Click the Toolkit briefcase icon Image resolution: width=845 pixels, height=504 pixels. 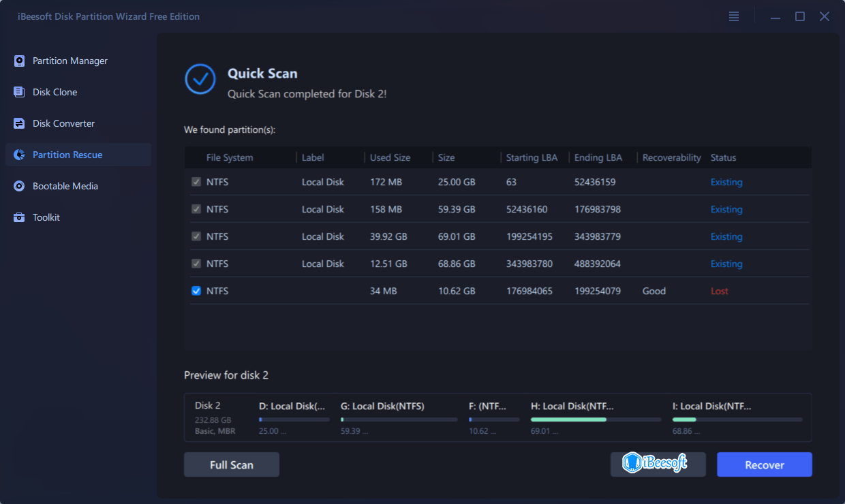point(19,218)
